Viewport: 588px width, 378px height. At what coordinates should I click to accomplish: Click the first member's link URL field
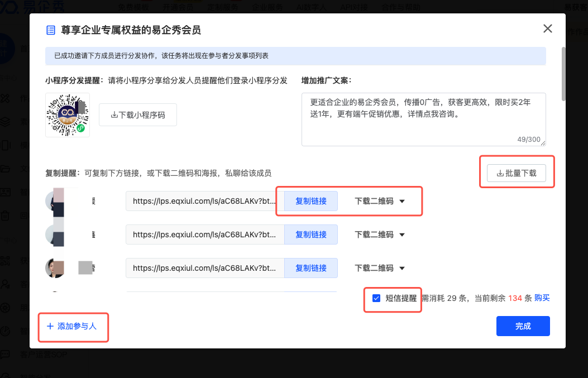coord(205,201)
